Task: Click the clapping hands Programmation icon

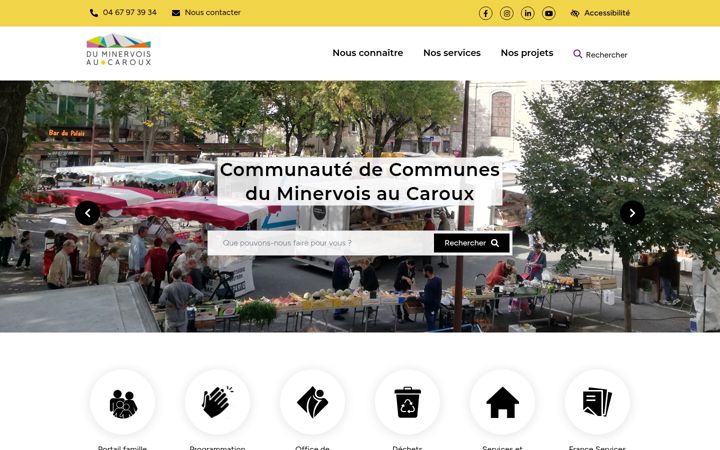Action: pos(218,402)
